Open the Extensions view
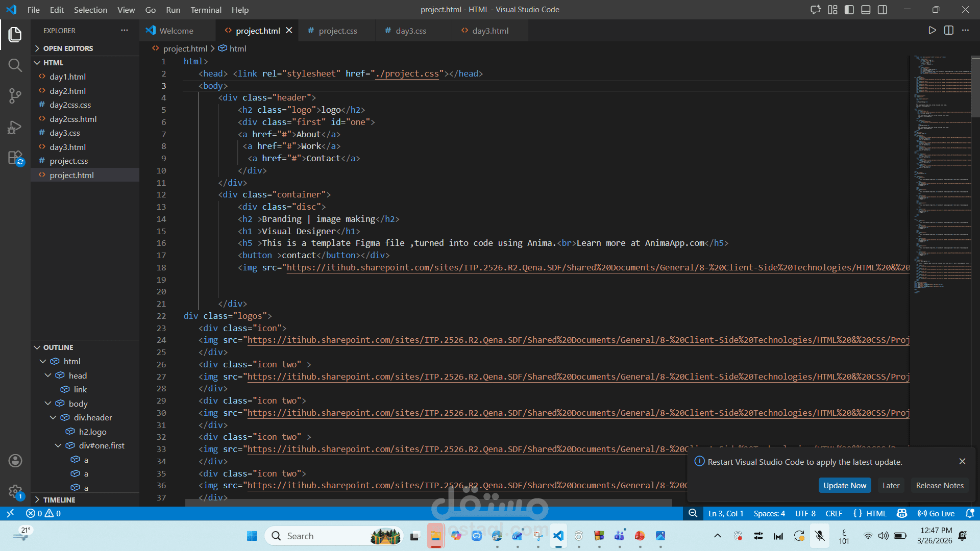This screenshot has height=551, width=980. [x=15, y=158]
